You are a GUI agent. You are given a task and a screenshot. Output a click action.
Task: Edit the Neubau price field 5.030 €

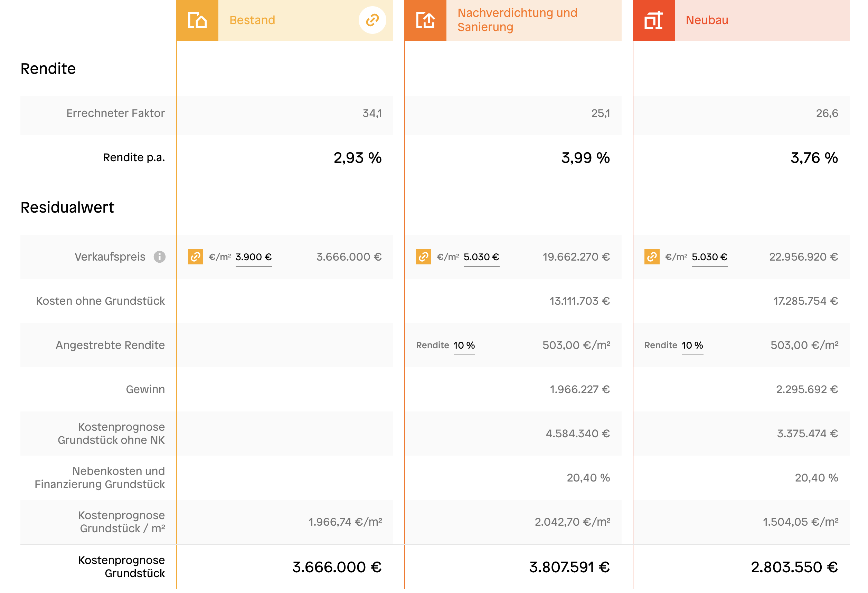tap(709, 257)
